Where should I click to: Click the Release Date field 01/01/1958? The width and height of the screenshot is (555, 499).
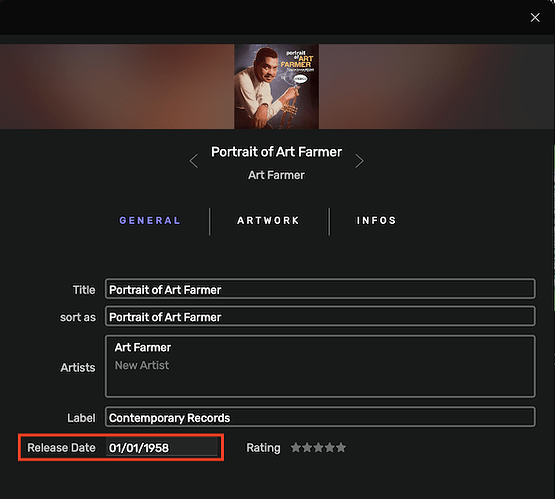coord(162,447)
